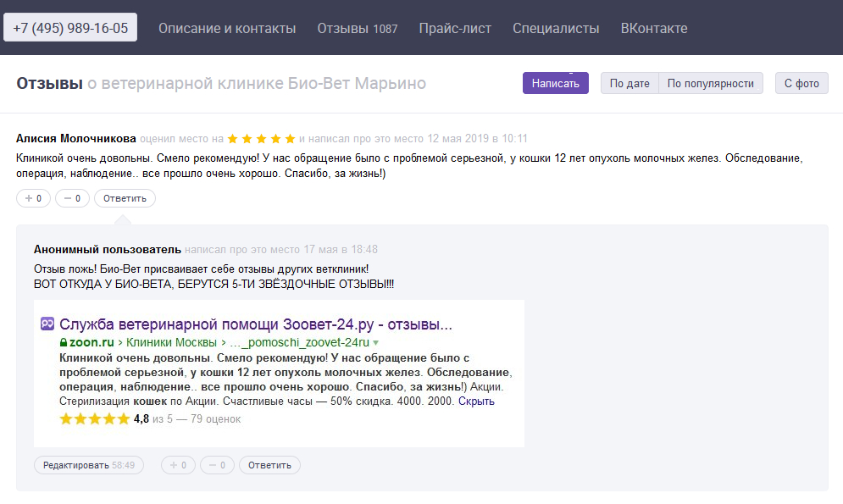Open the ВКонтакте tab

tap(654, 29)
